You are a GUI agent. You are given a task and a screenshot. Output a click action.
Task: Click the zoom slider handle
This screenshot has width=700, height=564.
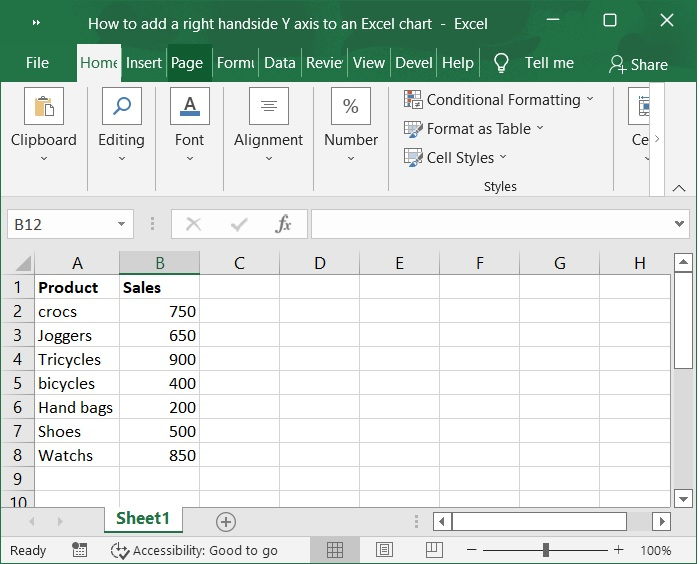(x=546, y=550)
